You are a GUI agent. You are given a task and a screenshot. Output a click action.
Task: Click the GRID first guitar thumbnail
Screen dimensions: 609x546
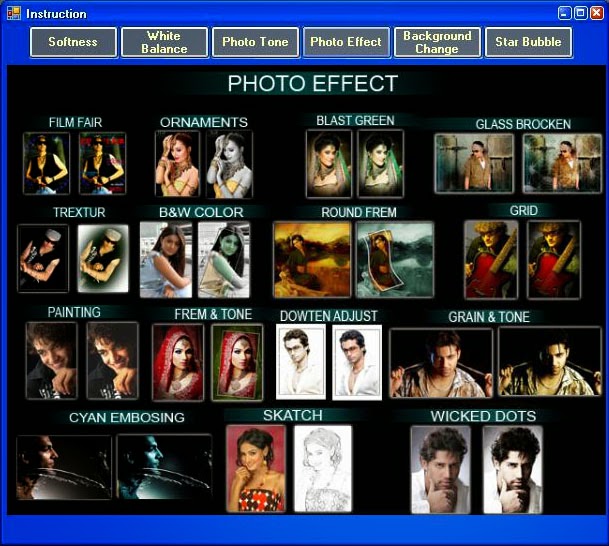(491, 260)
